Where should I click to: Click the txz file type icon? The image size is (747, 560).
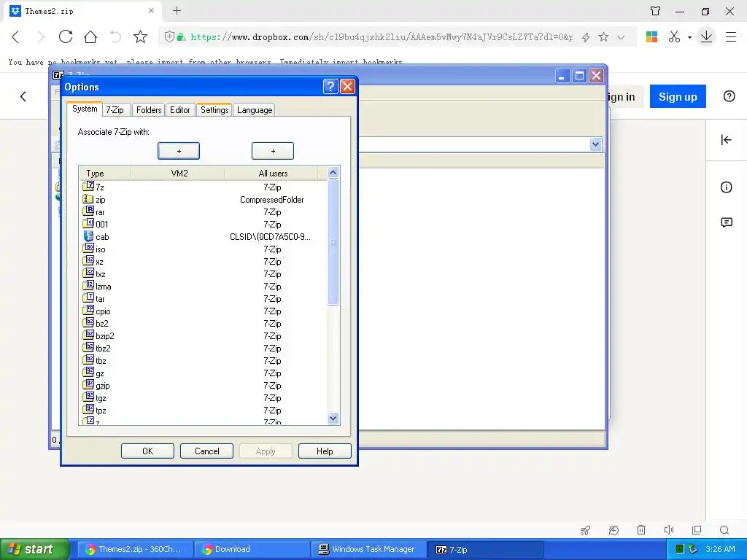click(x=88, y=273)
